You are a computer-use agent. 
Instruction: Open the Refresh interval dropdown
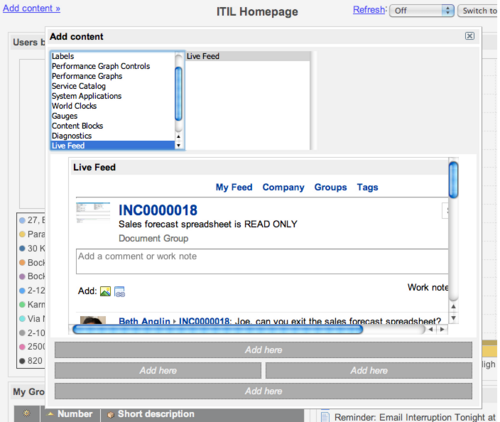[422, 11]
